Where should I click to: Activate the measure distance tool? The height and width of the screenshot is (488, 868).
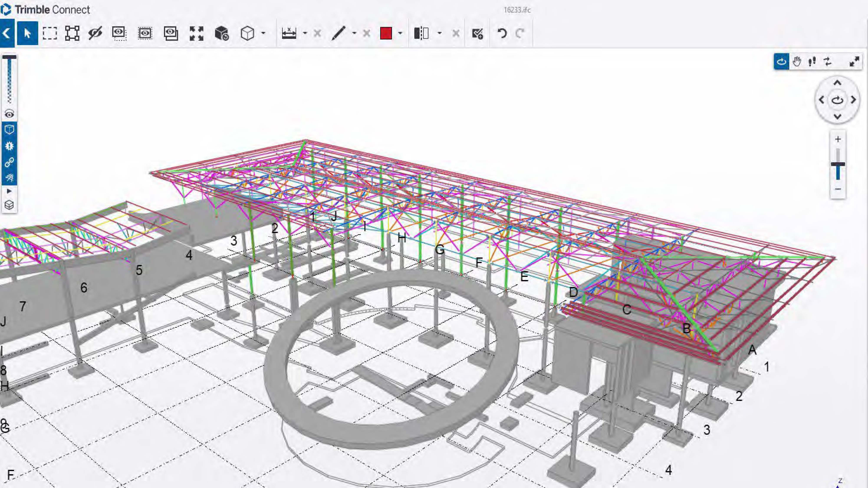pos(289,33)
